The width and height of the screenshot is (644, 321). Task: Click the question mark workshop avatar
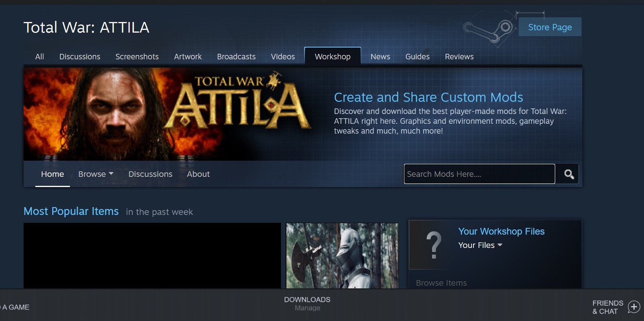click(434, 245)
